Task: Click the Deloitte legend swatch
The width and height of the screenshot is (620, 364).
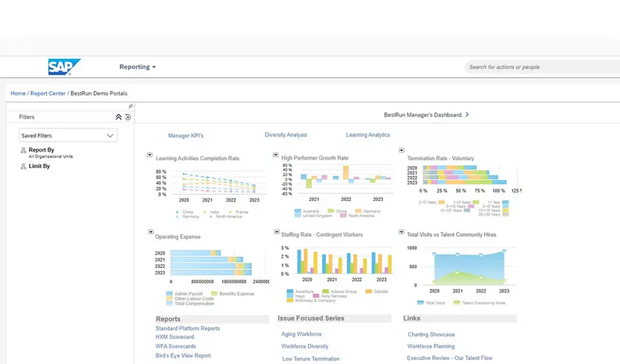Action: coord(368,292)
